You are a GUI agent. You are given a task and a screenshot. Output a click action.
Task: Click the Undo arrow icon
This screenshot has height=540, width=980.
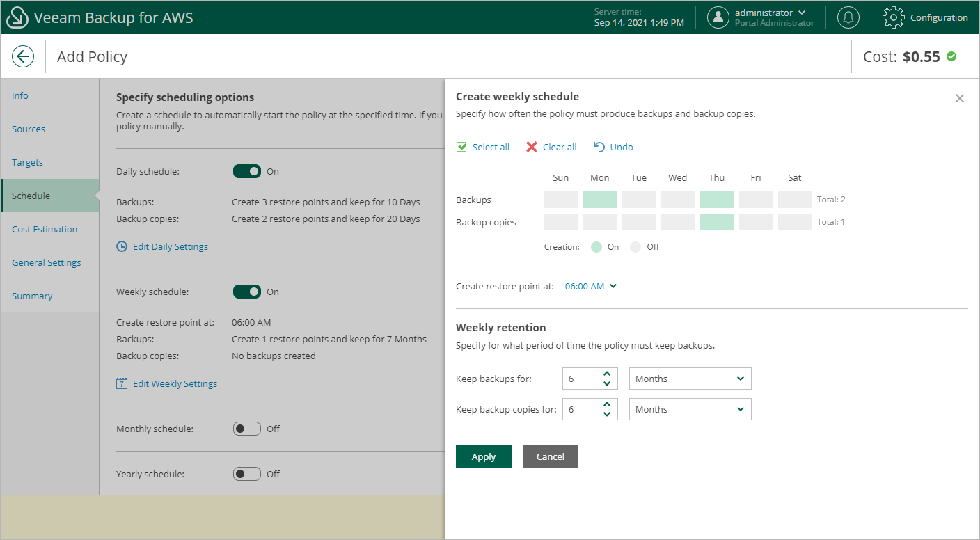[x=599, y=147]
